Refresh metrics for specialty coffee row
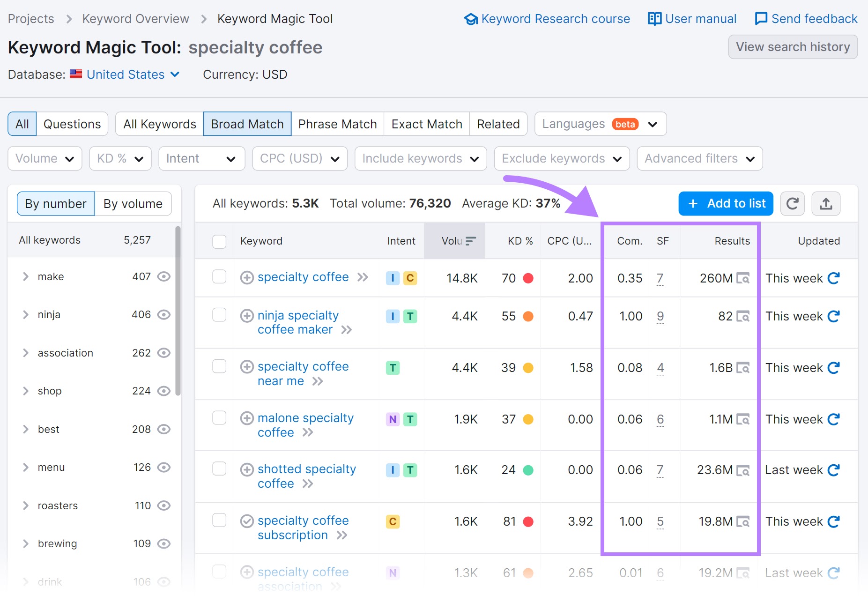The height and width of the screenshot is (602, 868). (834, 278)
